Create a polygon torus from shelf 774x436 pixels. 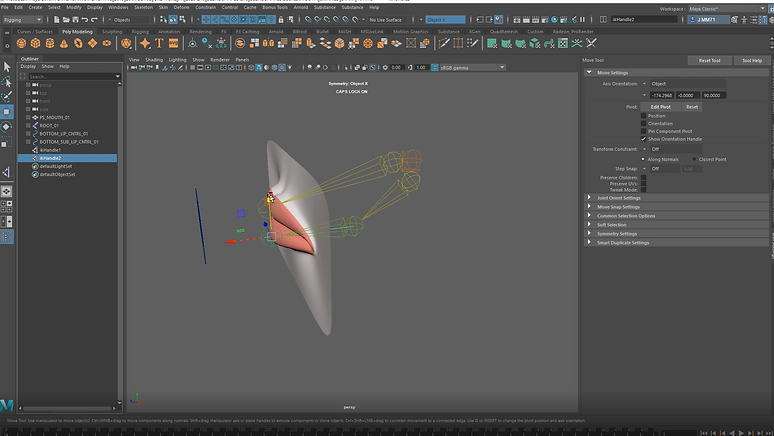78,43
